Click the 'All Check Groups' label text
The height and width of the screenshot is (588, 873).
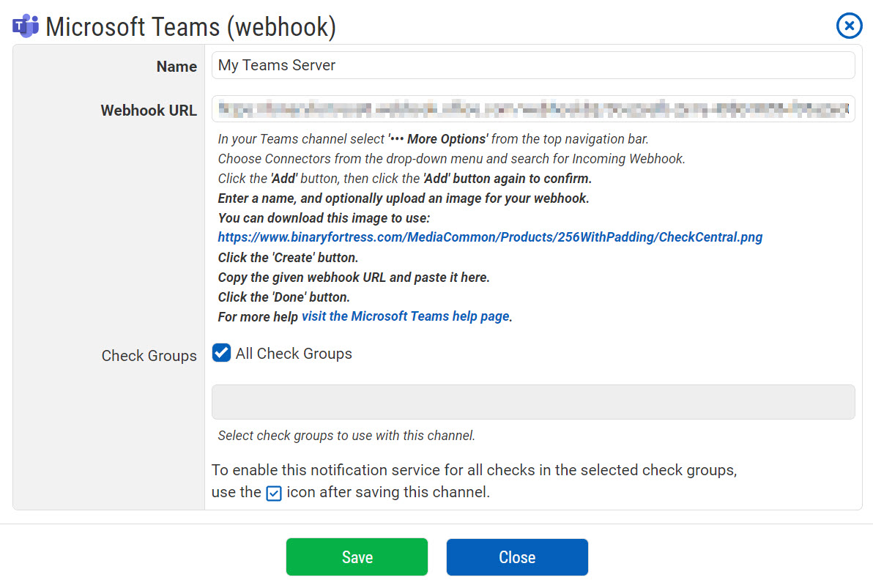tap(294, 354)
